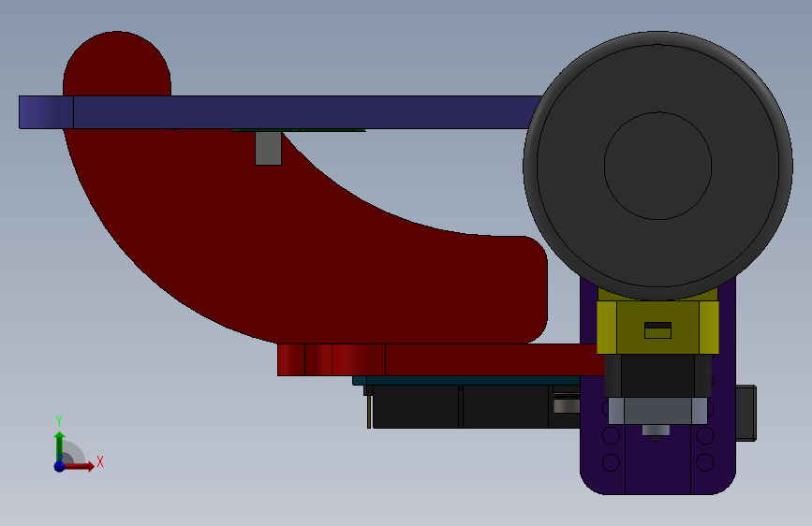Click the blue Z origin ball of the triad

pos(59,466)
